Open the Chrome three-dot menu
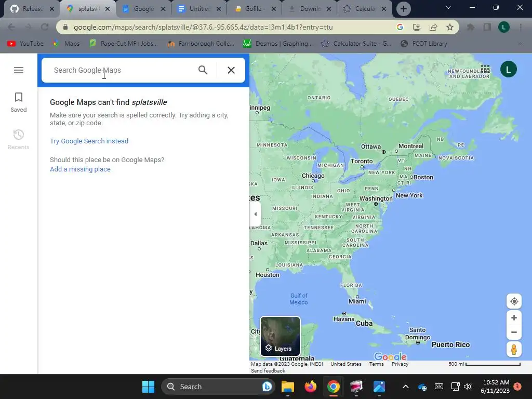The height and width of the screenshot is (399, 532). coord(521,27)
